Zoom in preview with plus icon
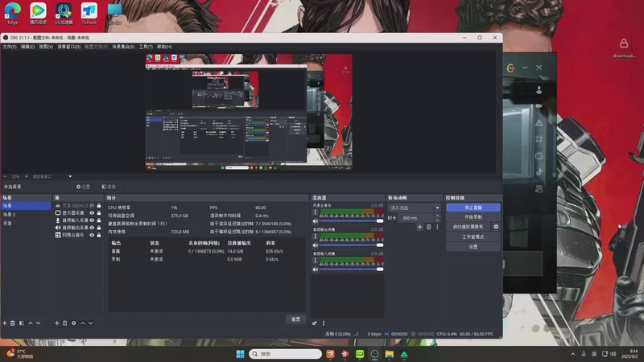 (27, 176)
